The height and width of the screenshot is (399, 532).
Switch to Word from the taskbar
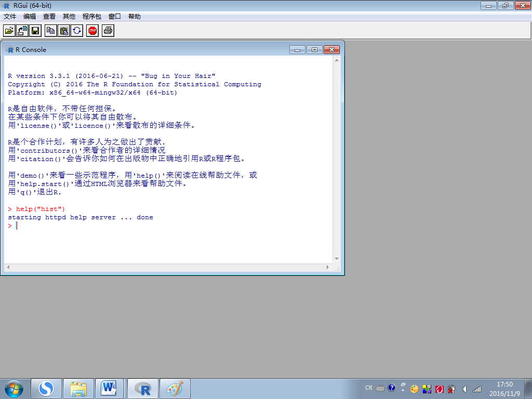click(109, 389)
